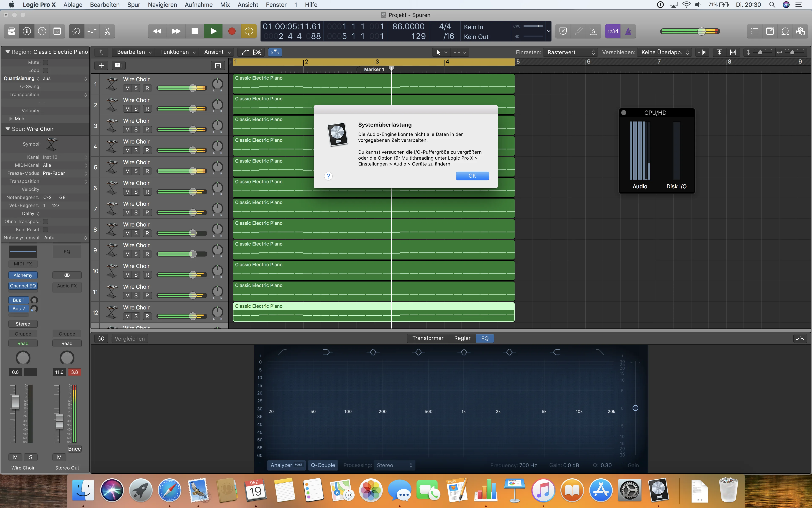Solo track 5 Wire Choir
Viewport: 812px width, 508px height.
coord(136,171)
